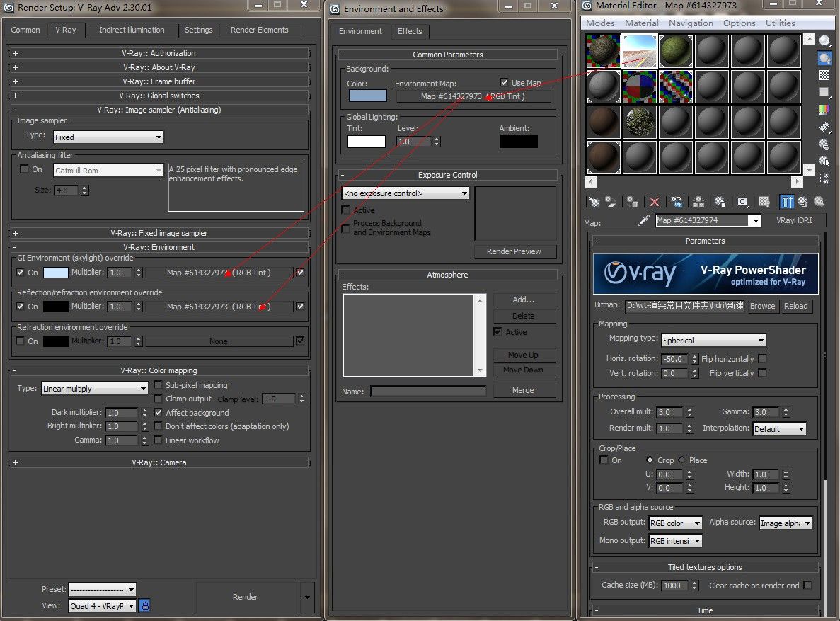
Task: Switch to the Render Elements tab
Action: click(259, 30)
